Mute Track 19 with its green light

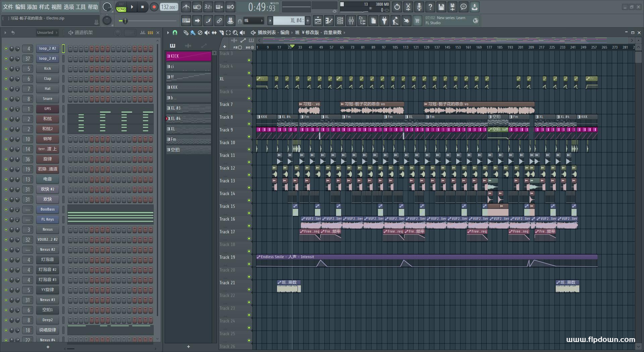(249, 264)
